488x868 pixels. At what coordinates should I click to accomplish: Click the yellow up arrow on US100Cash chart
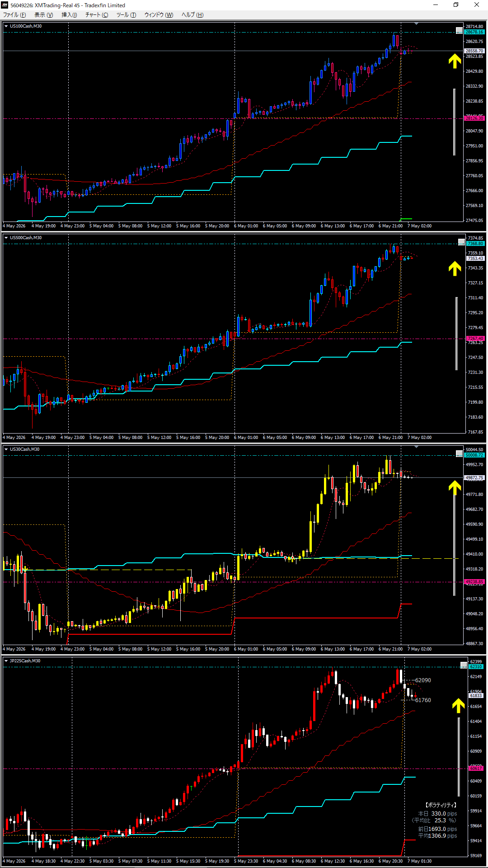(x=455, y=61)
